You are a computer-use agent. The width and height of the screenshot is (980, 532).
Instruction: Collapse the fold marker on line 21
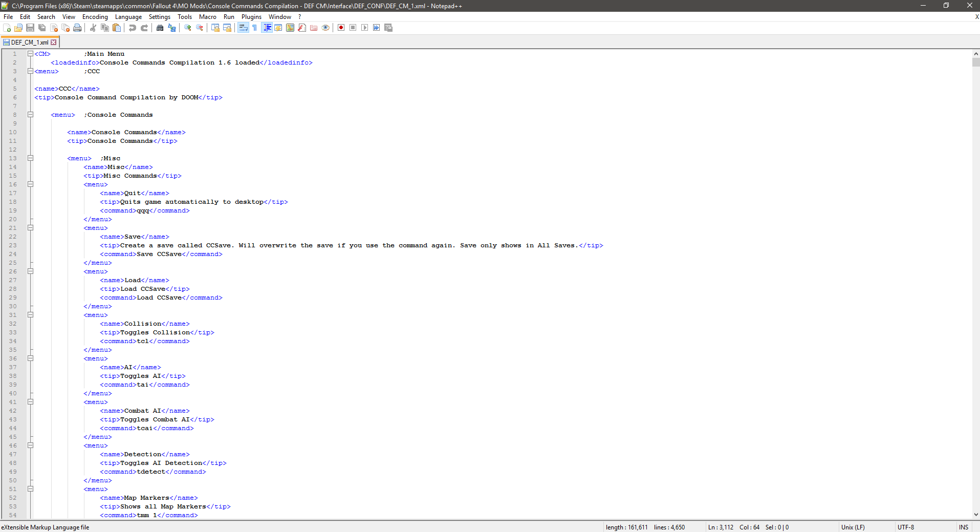click(30, 228)
